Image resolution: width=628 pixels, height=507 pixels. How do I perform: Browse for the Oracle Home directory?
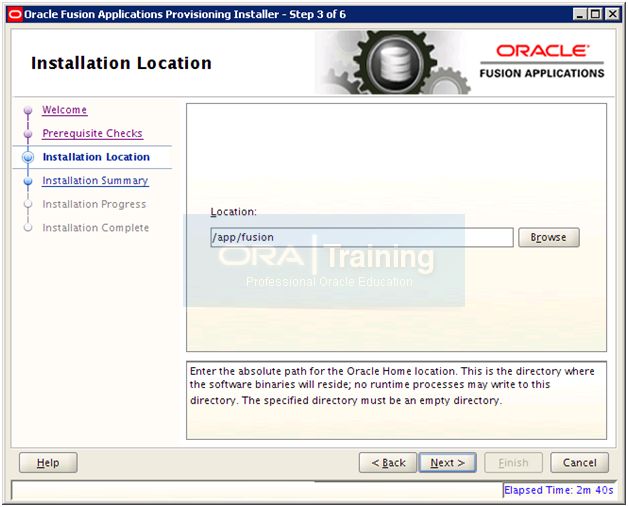click(x=549, y=237)
